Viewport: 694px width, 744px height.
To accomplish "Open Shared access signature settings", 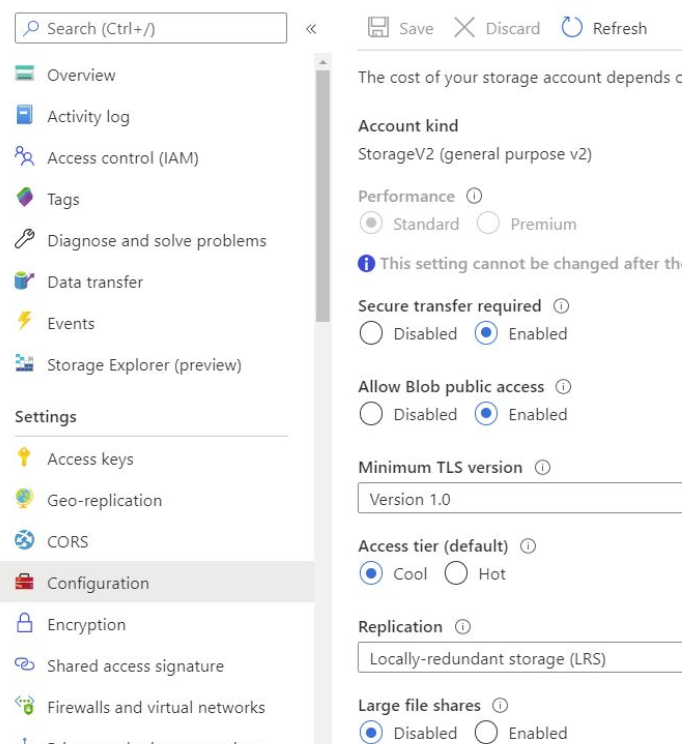I will (x=135, y=666).
